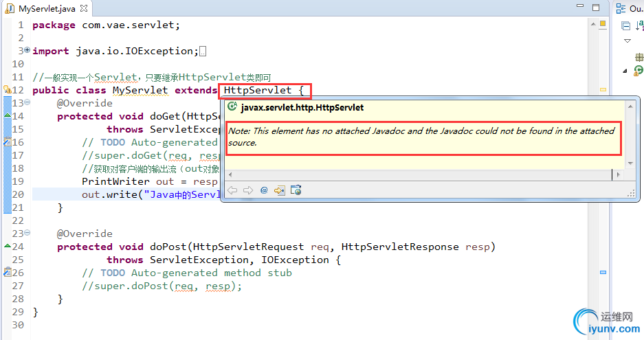Click 'PrintWriter' on line 19
This screenshot has width=644, height=340.
116,181
